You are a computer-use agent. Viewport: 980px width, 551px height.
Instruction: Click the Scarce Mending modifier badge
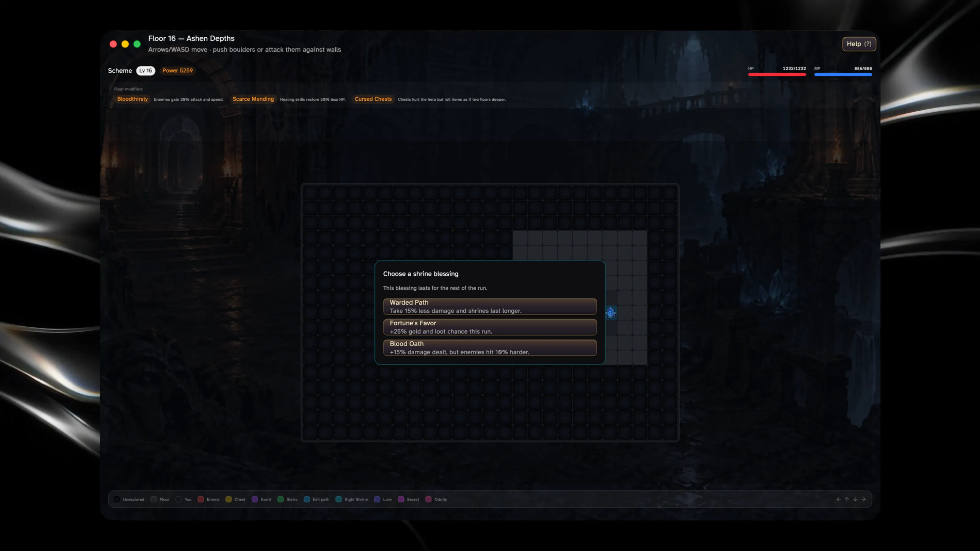pos(253,99)
